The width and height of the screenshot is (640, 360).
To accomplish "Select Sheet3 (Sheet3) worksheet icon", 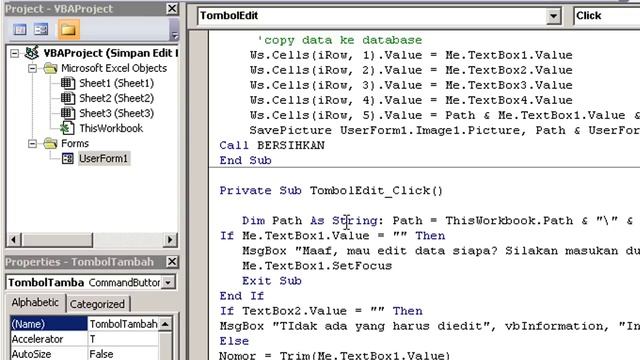I will (x=68, y=113).
